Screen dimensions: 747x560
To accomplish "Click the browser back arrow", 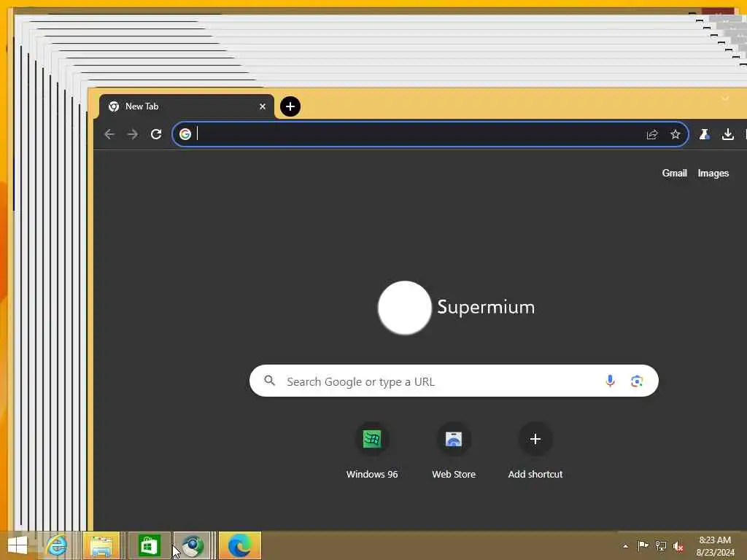I will point(109,134).
